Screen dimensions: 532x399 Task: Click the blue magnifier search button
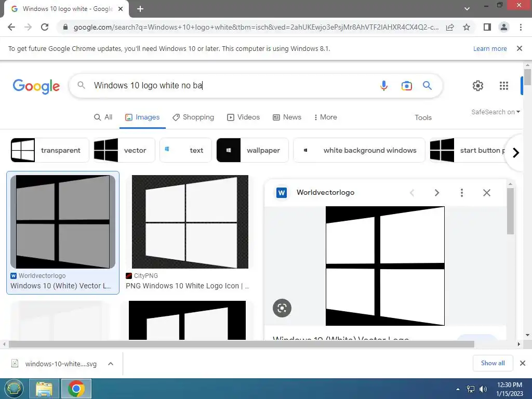(x=427, y=86)
